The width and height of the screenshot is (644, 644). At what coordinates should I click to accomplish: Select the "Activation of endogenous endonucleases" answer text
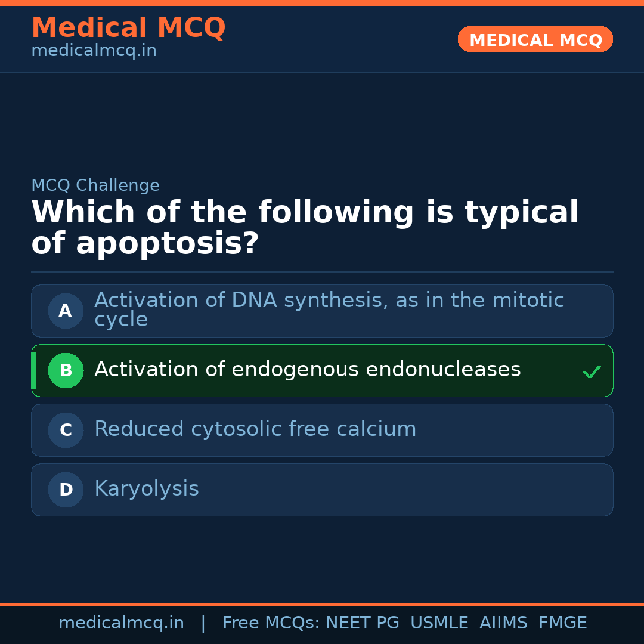coord(307,370)
